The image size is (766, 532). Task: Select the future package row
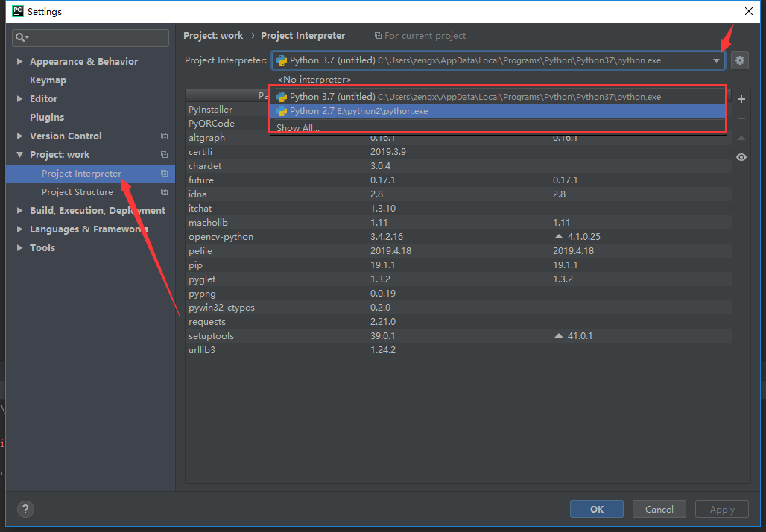tap(458, 180)
